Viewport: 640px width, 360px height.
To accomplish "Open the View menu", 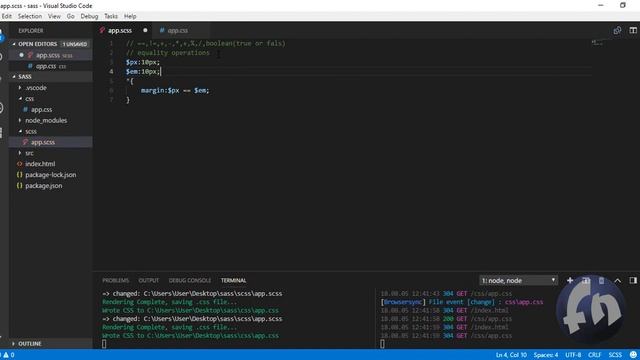I will pos(54,16).
